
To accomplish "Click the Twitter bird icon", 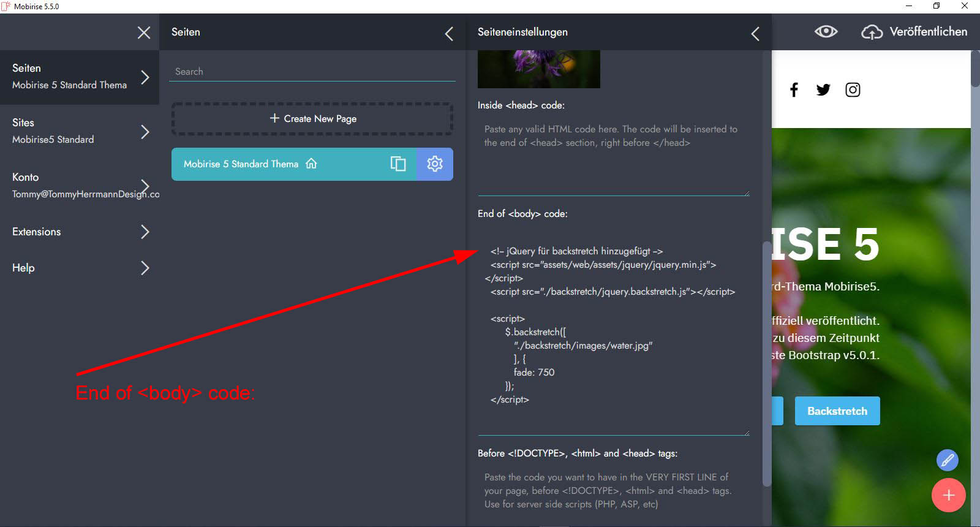I will coord(823,90).
